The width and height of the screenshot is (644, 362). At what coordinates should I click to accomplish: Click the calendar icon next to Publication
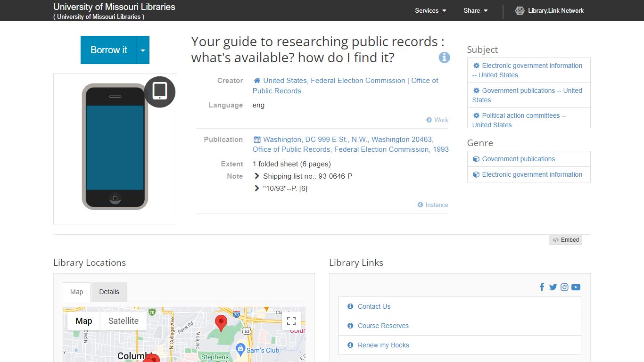257,140
